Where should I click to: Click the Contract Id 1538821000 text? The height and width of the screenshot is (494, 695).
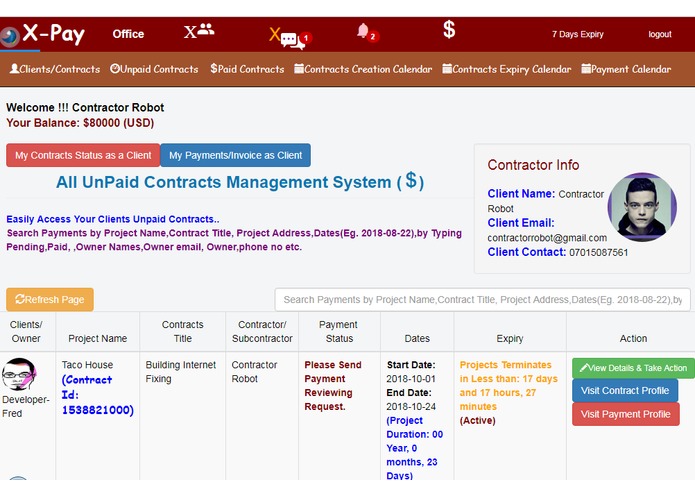(x=98, y=395)
